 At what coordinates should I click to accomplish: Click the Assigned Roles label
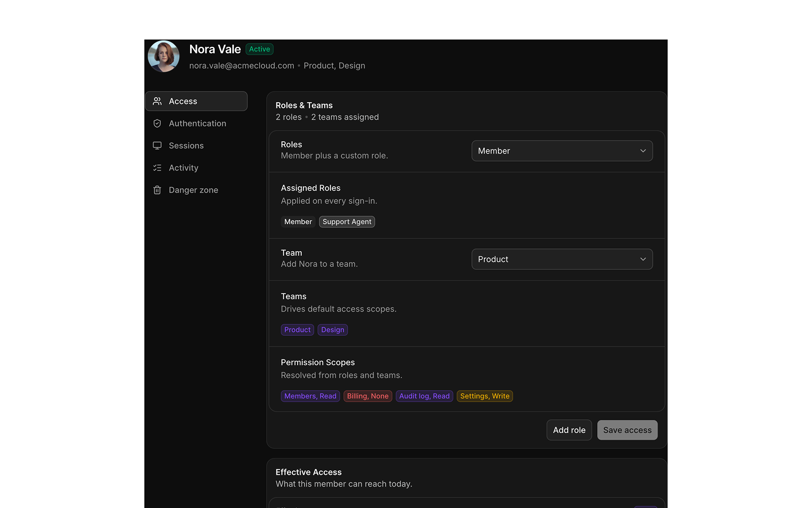point(311,188)
